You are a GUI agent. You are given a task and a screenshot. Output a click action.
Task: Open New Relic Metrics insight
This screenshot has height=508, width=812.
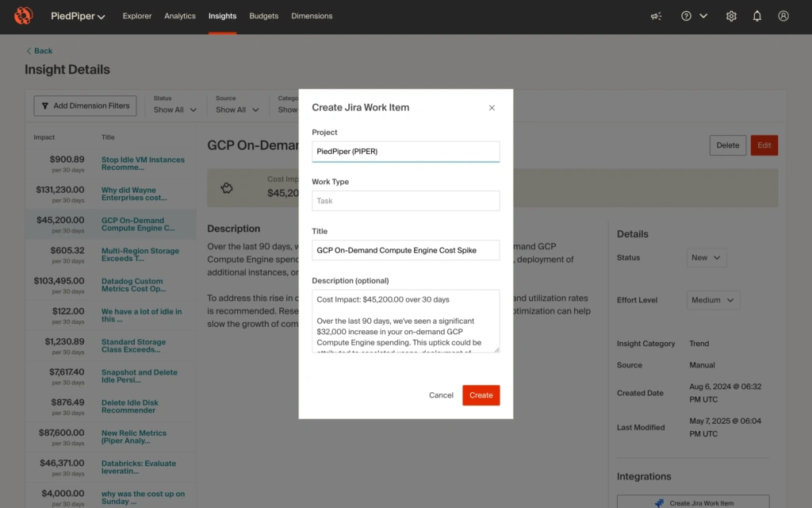(x=134, y=437)
